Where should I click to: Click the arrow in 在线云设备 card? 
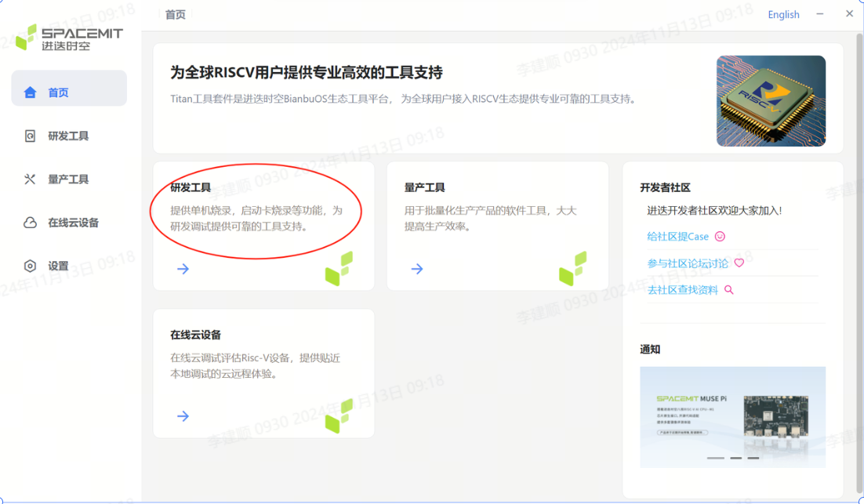(x=183, y=416)
